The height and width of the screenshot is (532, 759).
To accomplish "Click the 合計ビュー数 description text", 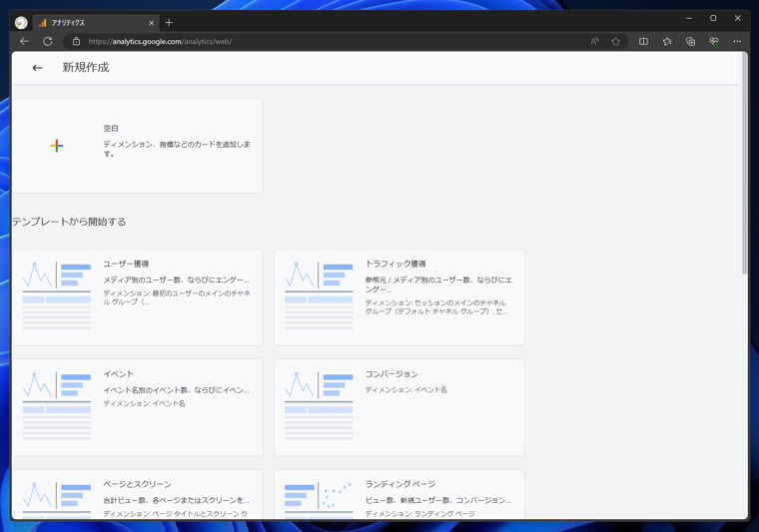I will click(x=176, y=500).
